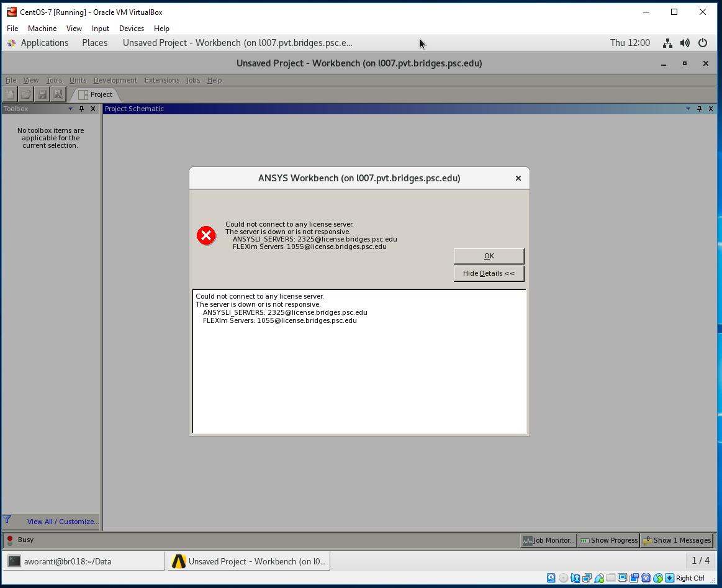Click the VirtualBox shared folders icon
722x588 pixels.
pyautogui.click(x=611, y=578)
